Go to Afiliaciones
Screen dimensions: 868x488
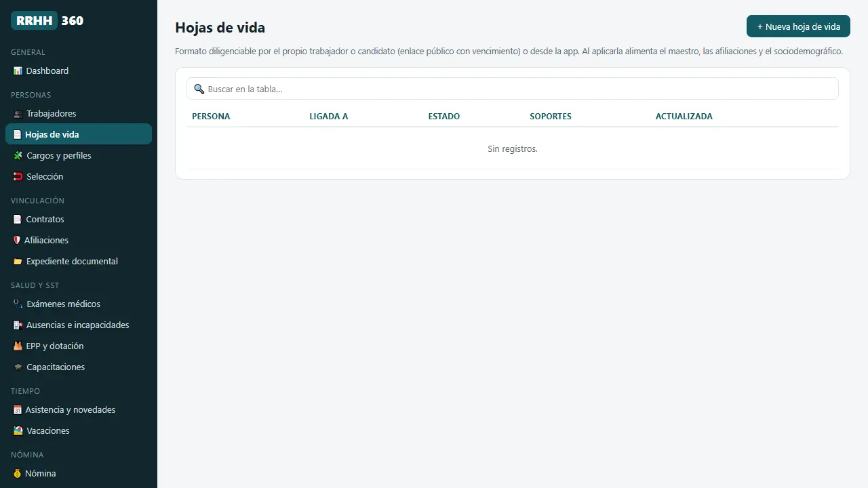[79, 240]
